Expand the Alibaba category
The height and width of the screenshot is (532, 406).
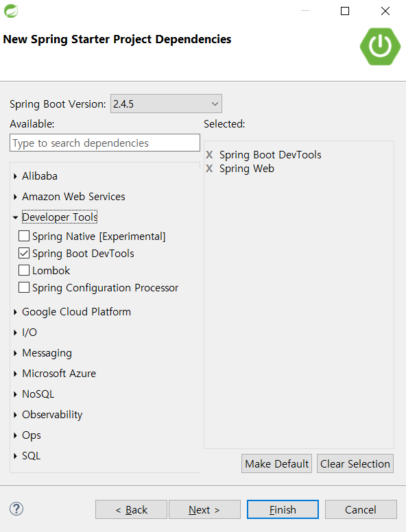pyautogui.click(x=15, y=176)
